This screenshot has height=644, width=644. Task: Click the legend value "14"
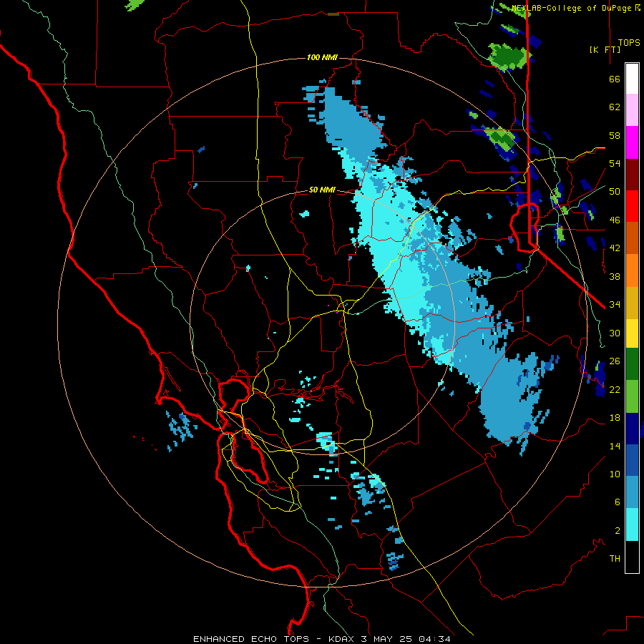[x=615, y=446]
